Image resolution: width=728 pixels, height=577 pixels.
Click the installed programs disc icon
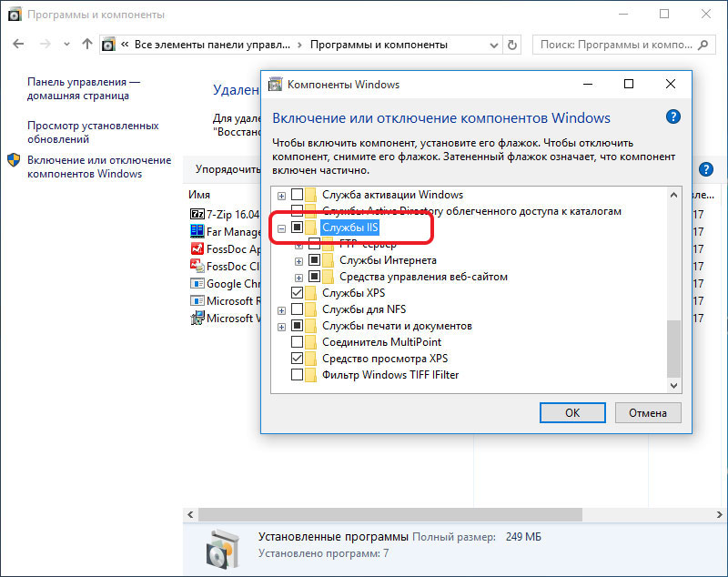(223, 549)
